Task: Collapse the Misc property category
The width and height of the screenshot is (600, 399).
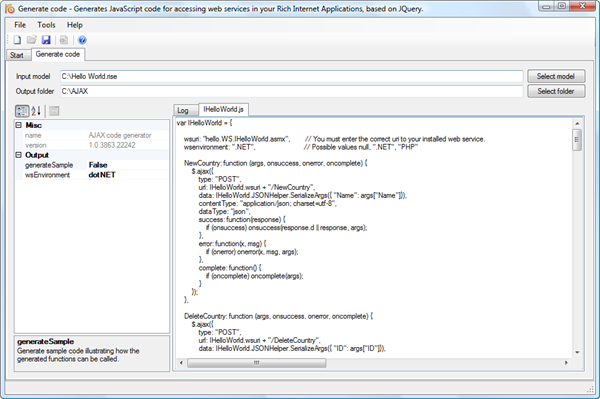Action: point(18,125)
